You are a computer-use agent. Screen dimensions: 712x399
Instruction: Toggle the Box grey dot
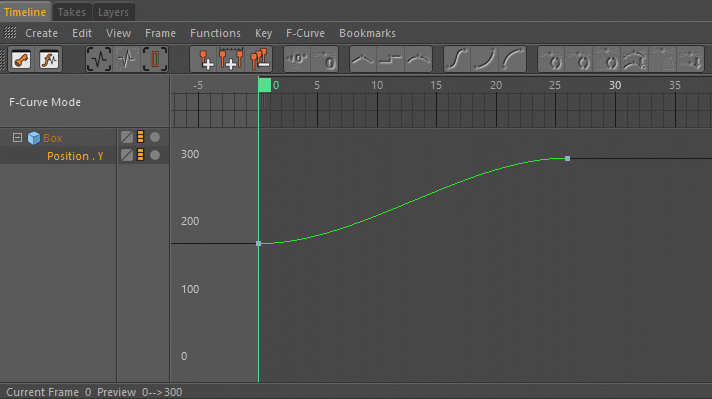[x=155, y=137]
